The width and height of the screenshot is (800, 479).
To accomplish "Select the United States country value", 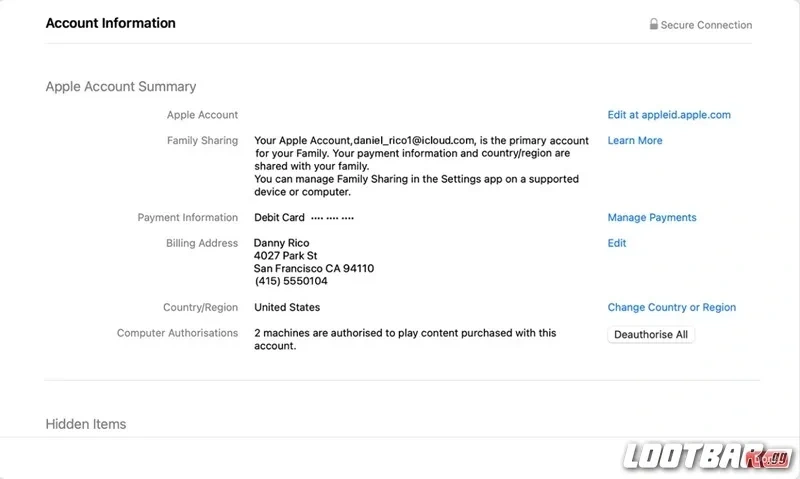I will [287, 307].
